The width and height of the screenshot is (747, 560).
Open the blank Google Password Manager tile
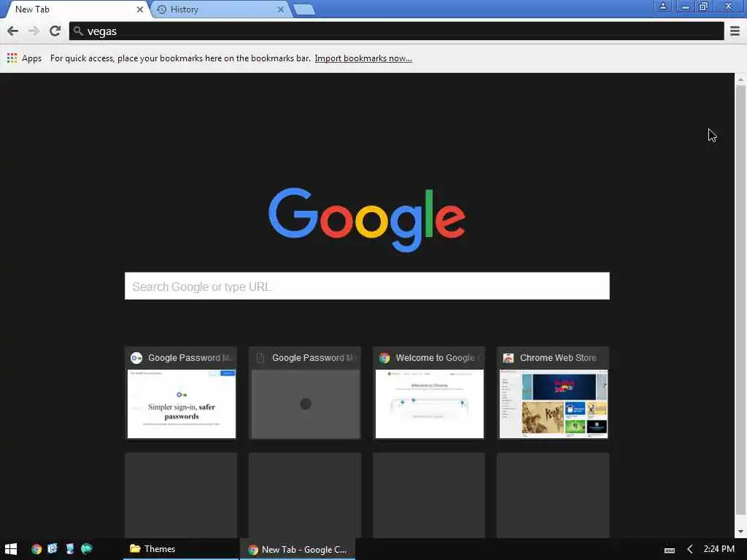click(x=305, y=392)
